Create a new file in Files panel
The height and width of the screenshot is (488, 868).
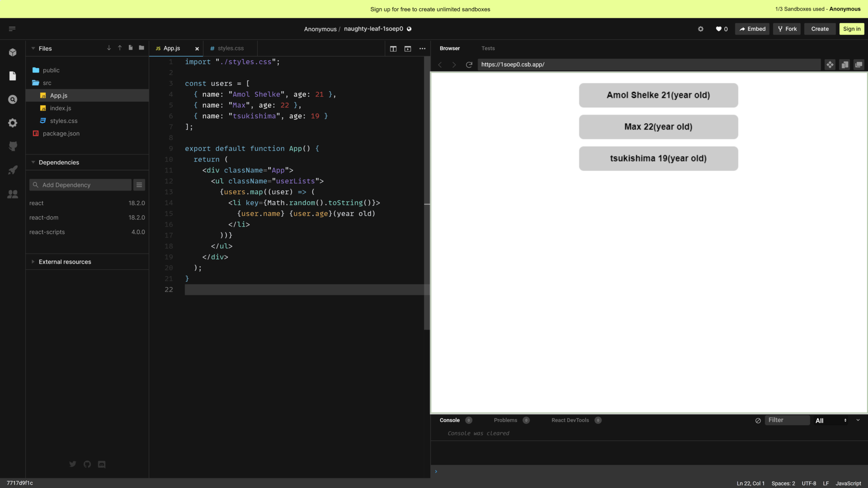click(x=131, y=48)
